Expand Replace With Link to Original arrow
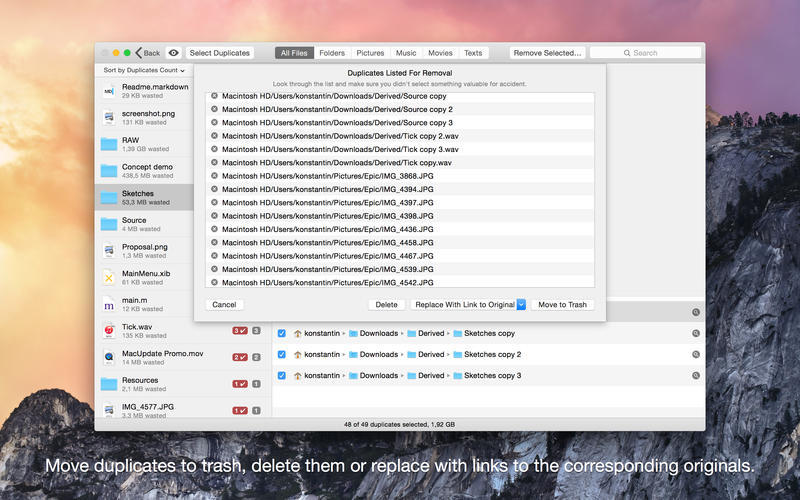The width and height of the screenshot is (800, 500). point(521,305)
